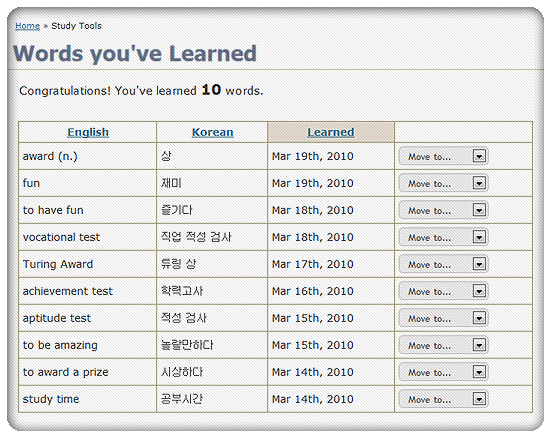Click the Korean word '상' in award row
This screenshot has height=439, width=551.
166,156
